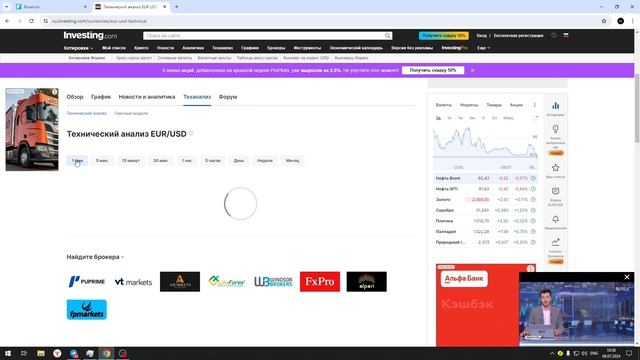Click the PUPRIME broker logo

tap(87, 282)
